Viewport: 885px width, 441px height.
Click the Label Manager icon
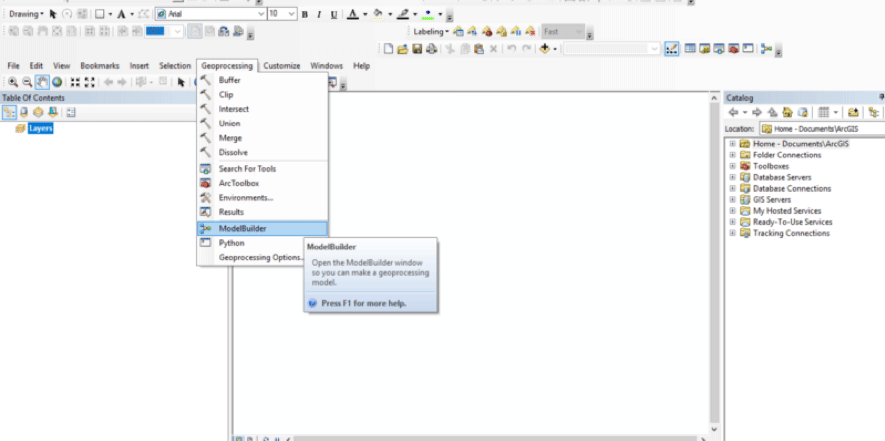point(459,32)
